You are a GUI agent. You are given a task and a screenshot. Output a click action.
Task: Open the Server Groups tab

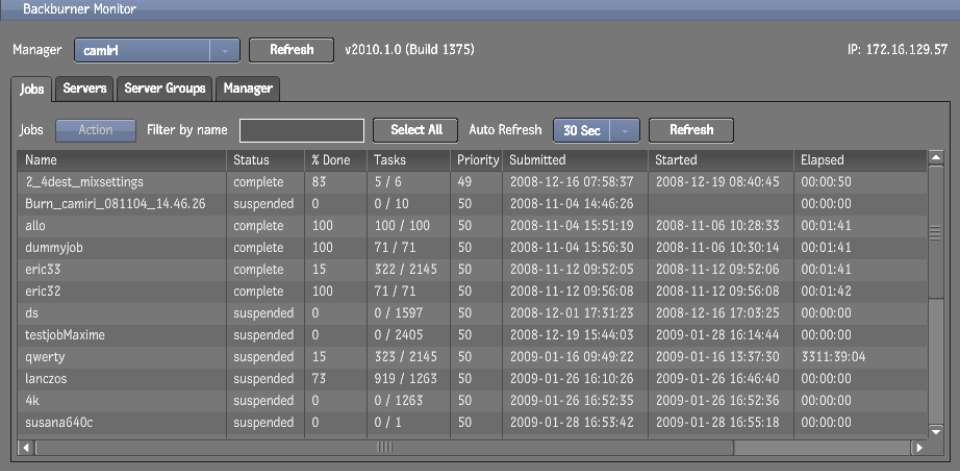point(165,89)
